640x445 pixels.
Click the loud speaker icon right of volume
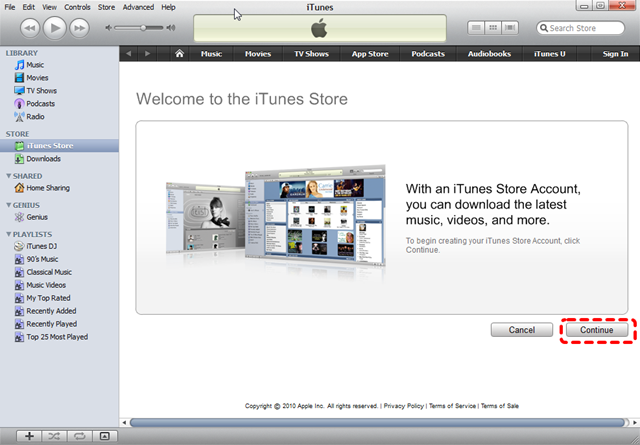171,28
